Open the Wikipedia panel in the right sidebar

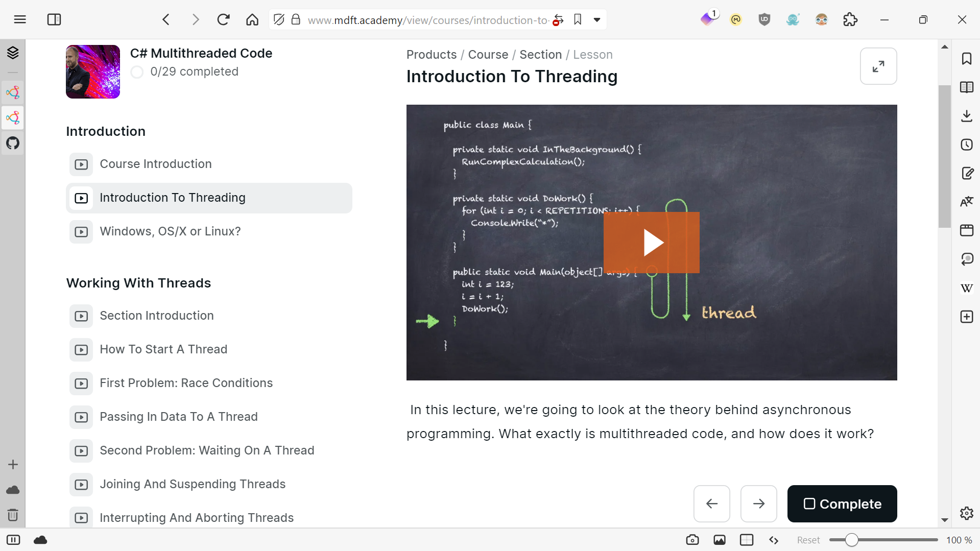(967, 288)
